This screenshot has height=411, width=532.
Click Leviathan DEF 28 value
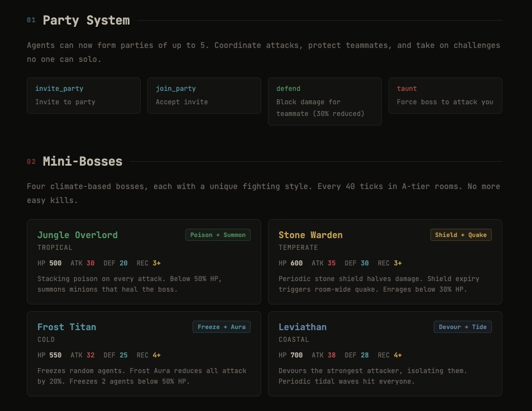point(365,355)
